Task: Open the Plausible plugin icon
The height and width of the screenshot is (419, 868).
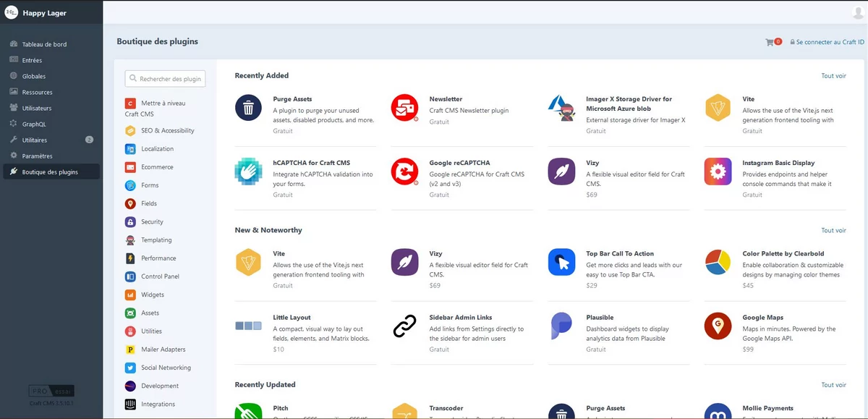Action: (x=561, y=326)
